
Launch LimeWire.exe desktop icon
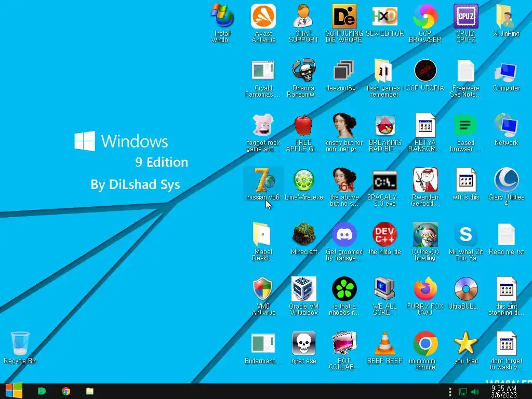[x=303, y=184]
